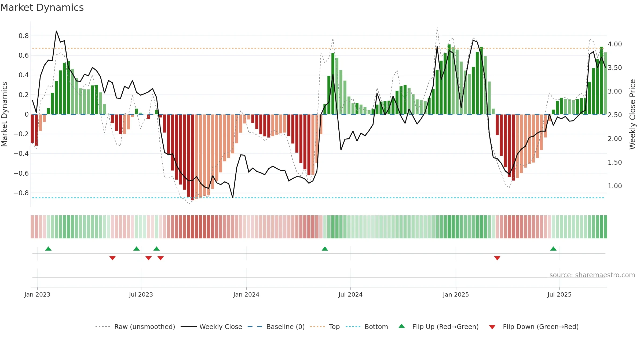
Task: Click the 1.00 right axis price label
Action: point(615,186)
